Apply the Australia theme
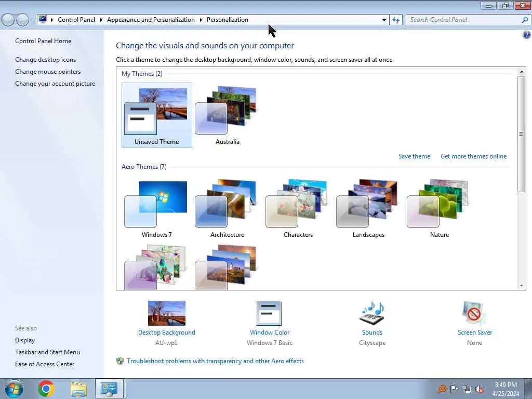The image size is (532, 399). (x=227, y=115)
